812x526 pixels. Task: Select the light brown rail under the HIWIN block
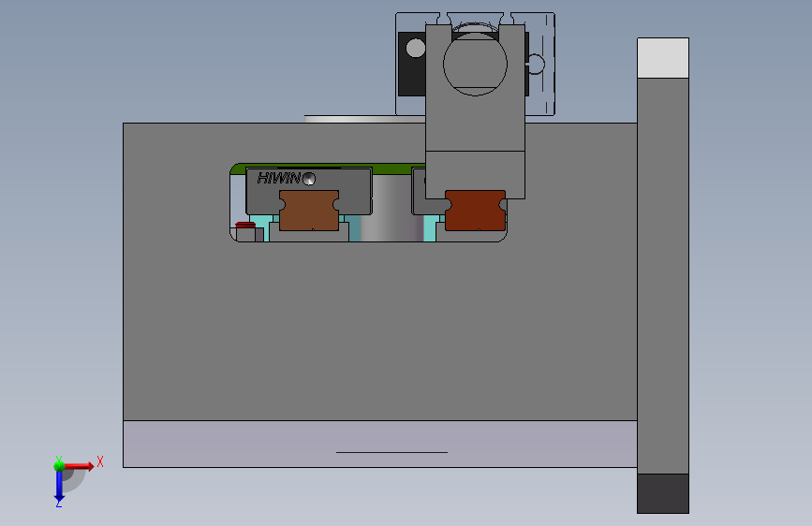(309, 211)
